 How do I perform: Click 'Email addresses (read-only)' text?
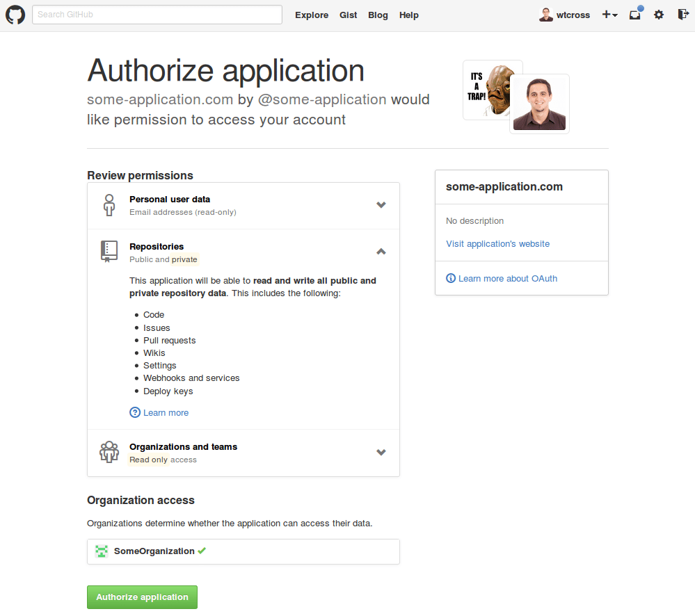pyautogui.click(x=182, y=212)
